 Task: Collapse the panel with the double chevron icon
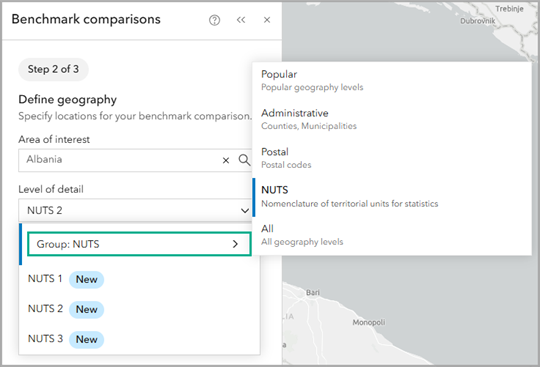(x=241, y=20)
